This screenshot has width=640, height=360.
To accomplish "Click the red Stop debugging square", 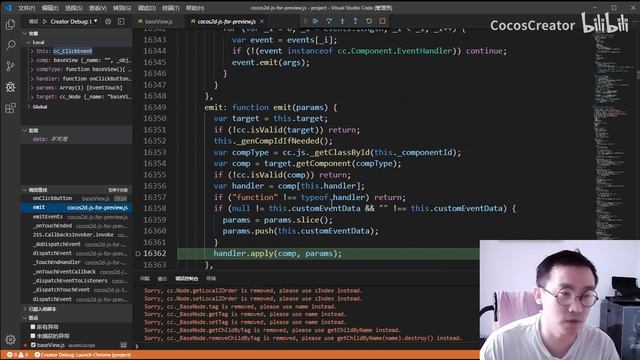I will click(x=382, y=21).
